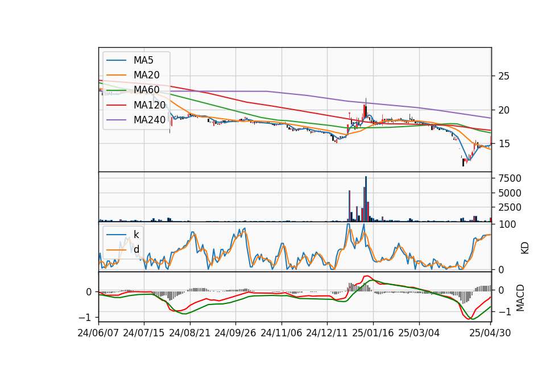The width and height of the screenshot is (546, 392).
Task: Click the volume axis value 5000
Action: (x=510, y=193)
